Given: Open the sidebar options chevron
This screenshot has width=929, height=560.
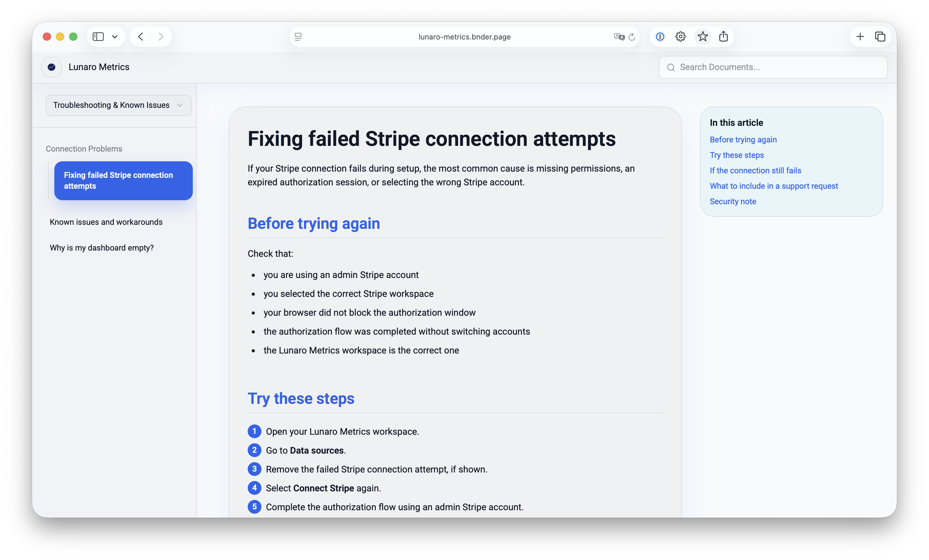Looking at the screenshot, I should (x=115, y=37).
